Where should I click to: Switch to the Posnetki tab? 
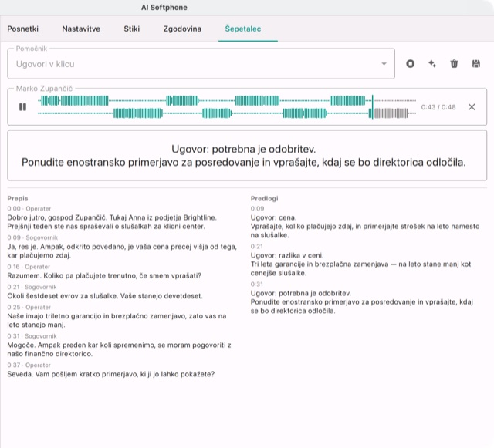(22, 29)
